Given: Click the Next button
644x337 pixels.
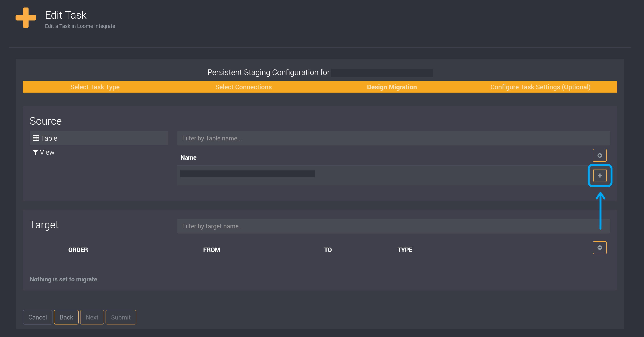Looking at the screenshot, I should point(92,317).
